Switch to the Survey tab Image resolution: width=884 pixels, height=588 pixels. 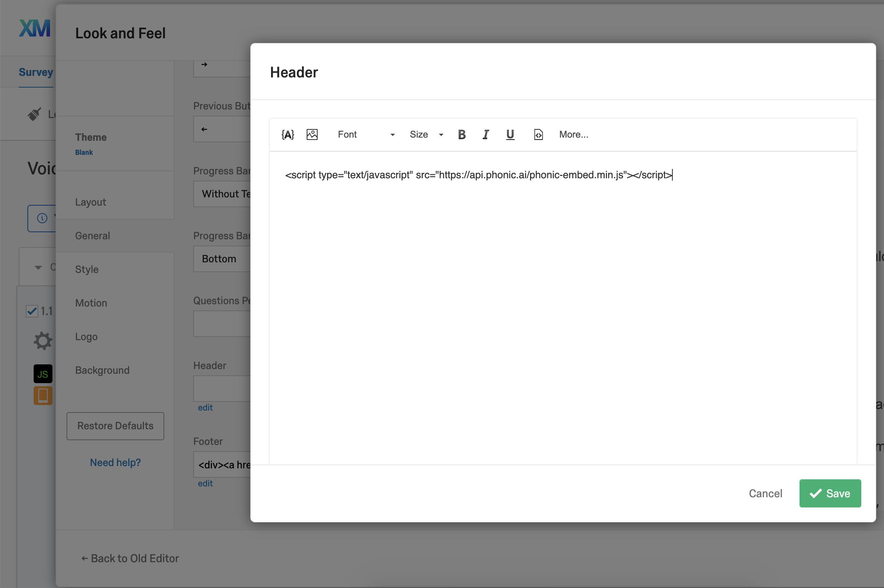[x=36, y=72]
